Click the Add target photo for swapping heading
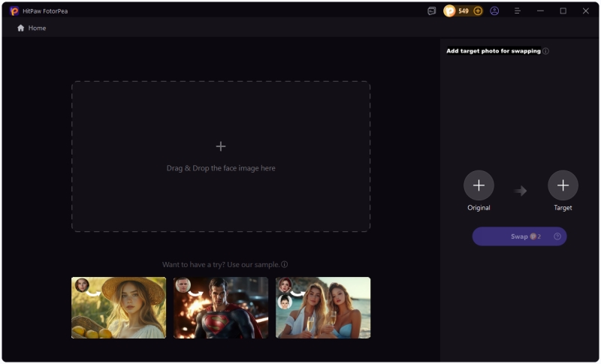The image size is (601, 364). pyautogui.click(x=494, y=51)
